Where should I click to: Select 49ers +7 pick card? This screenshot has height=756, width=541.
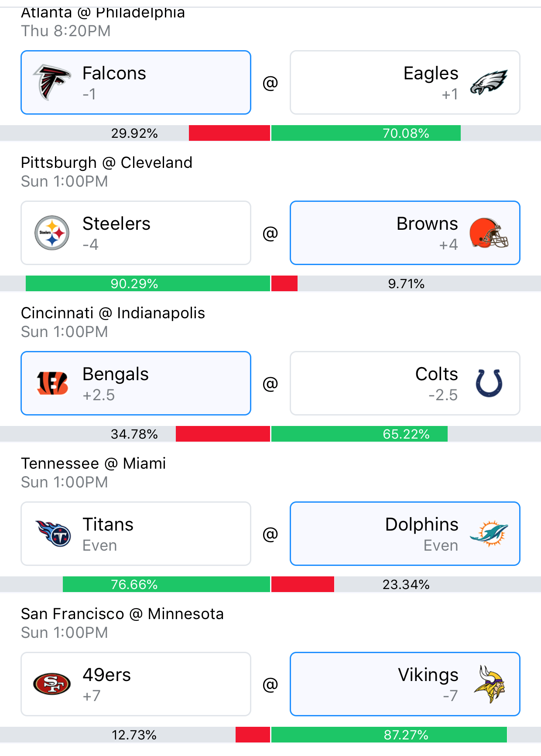(136, 684)
